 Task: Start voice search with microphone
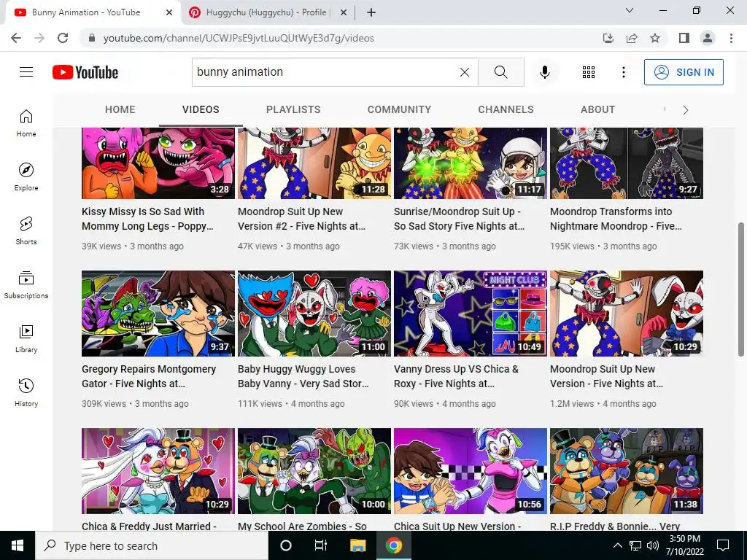coord(544,72)
